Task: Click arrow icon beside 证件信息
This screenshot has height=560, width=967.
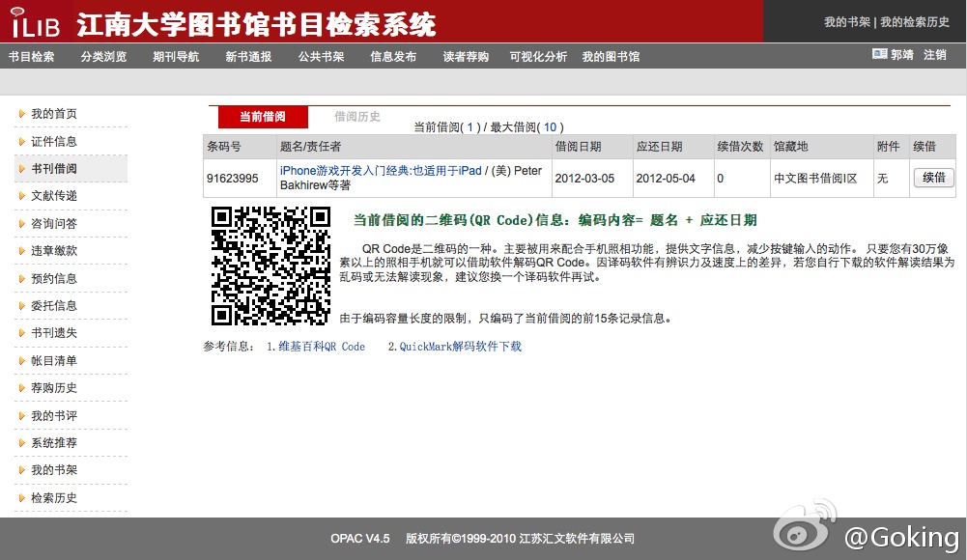Action: pos(22,142)
